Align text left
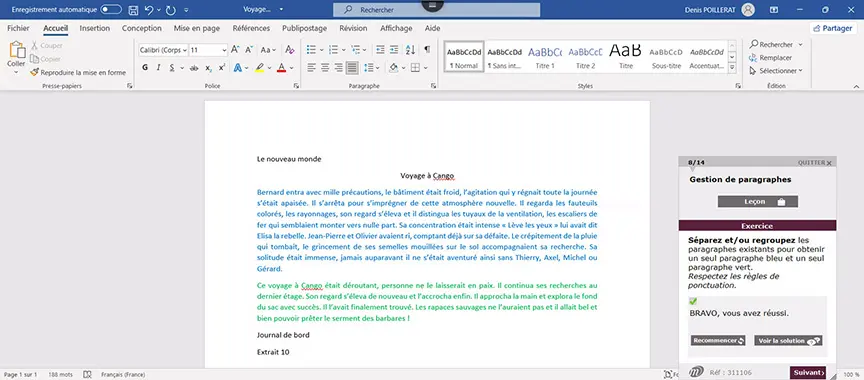The image size is (864, 380). coord(311,68)
